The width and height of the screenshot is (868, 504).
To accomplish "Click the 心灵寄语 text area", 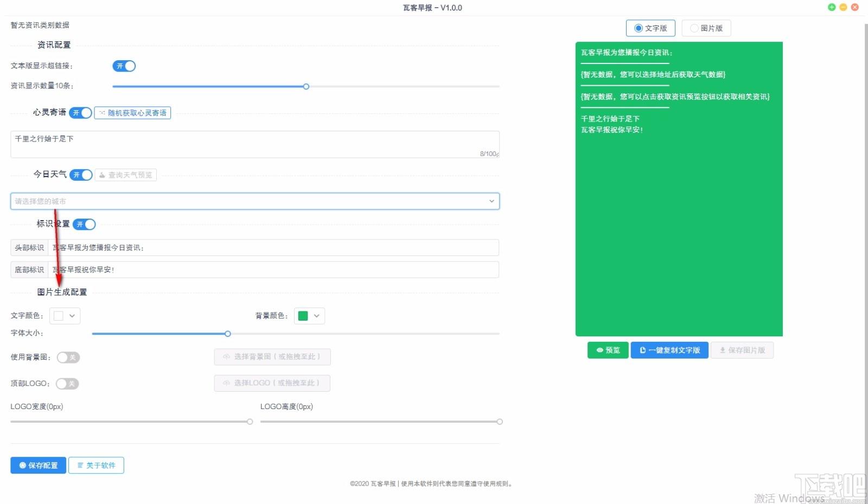I will pos(255,144).
